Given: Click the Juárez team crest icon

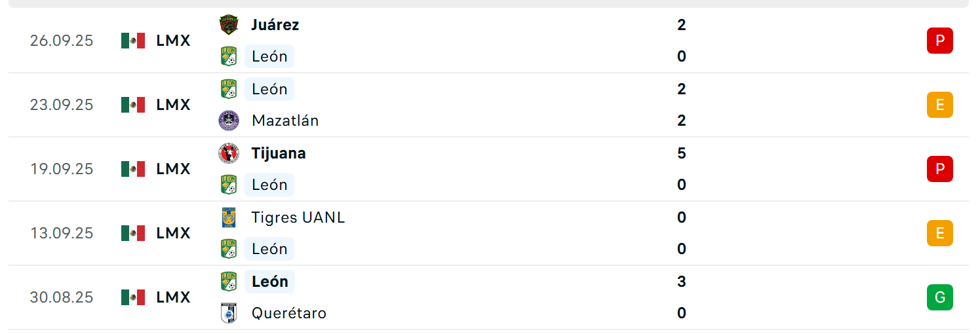Looking at the screenshot, I should click(229, 25).
